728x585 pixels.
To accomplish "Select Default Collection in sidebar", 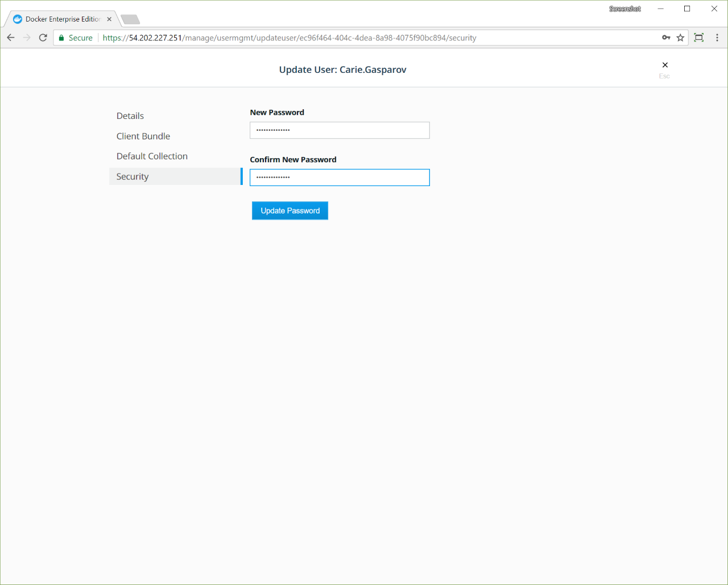I will [152, 156].
